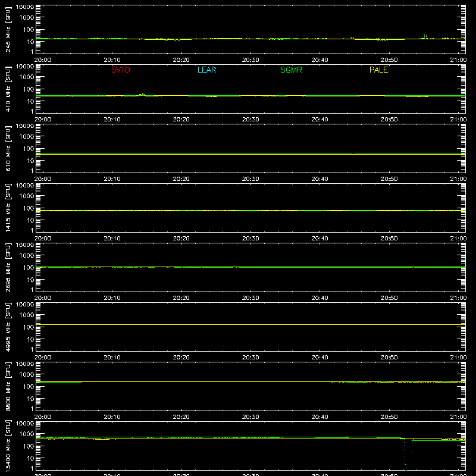
Task: Click the 1000 tick label on 4995 MHz panel
Action: pos(27,315)
